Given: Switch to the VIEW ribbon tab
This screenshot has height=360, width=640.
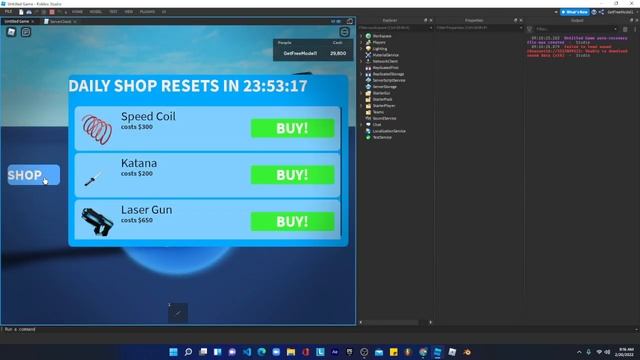Looking at the screenshot, I should tap(129, 12).
